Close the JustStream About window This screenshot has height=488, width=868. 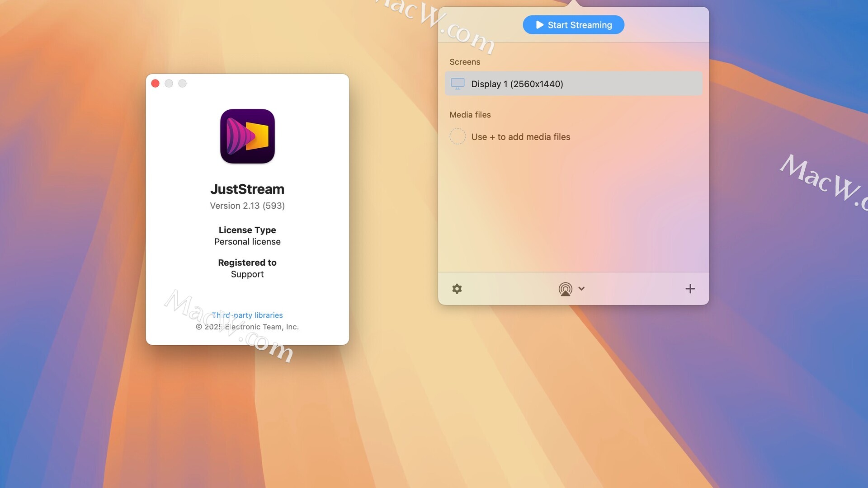(155, 83)
